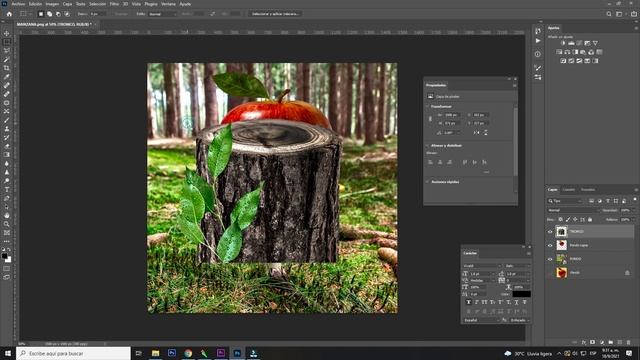640x360 pixels.
Task: Select the Hand tool
Action: tap(7, 215)
